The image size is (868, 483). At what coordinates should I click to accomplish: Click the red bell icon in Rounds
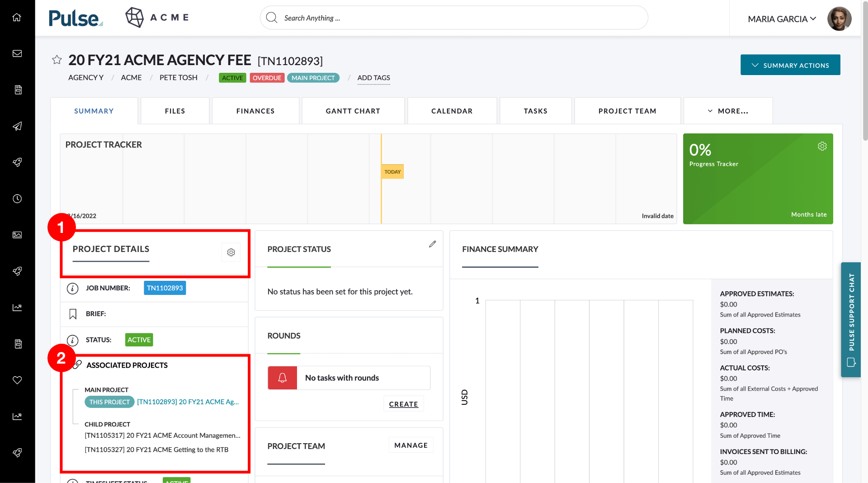tap(283, 378)
